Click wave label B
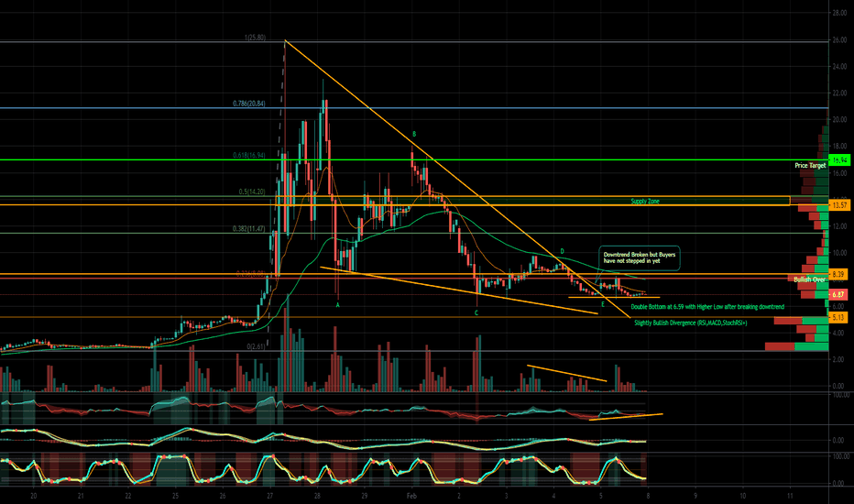Image resolution: width=854 pixels, height=504 pixels. click(414, 134)
